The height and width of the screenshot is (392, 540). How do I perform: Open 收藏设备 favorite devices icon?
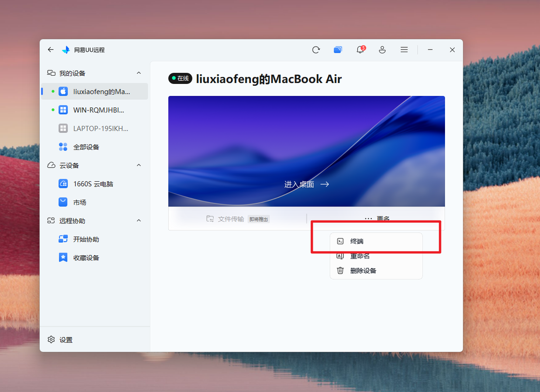pos(63,257)
